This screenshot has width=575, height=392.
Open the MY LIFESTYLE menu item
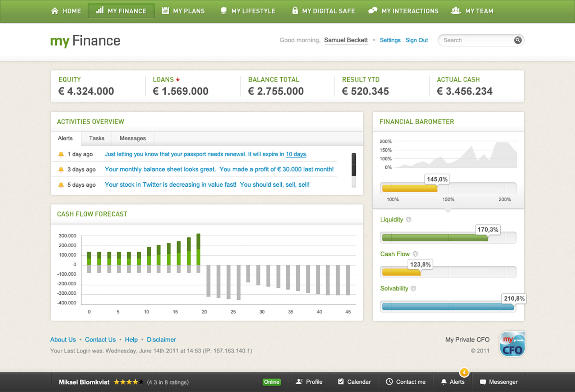tap(248, 11)
